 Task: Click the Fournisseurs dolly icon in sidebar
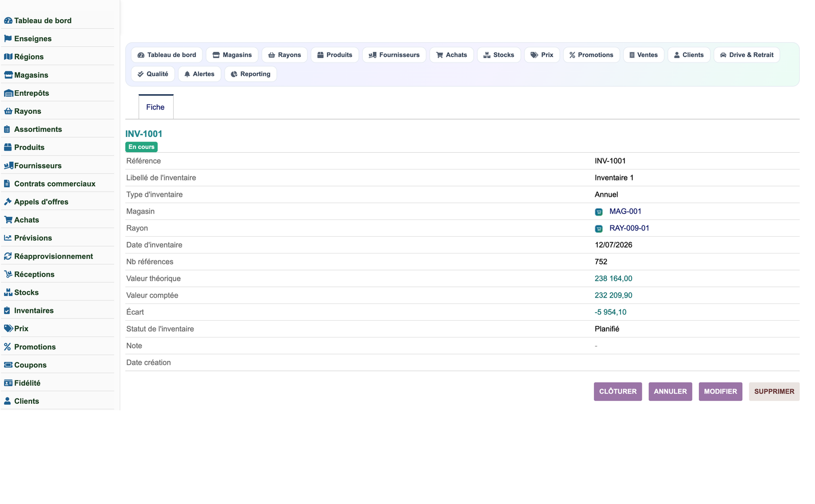[x=8, y=166]
